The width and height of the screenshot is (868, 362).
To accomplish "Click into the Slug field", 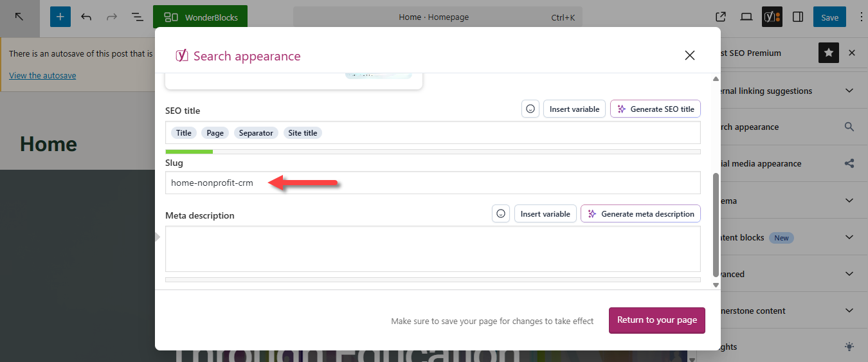I will pos(433,183).
